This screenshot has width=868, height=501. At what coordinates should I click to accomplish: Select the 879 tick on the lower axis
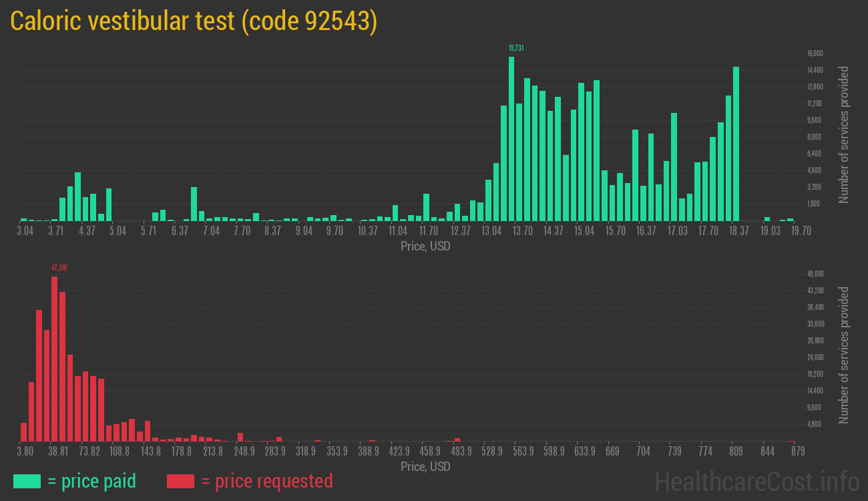pyautogui.click(x=798, y=452)
